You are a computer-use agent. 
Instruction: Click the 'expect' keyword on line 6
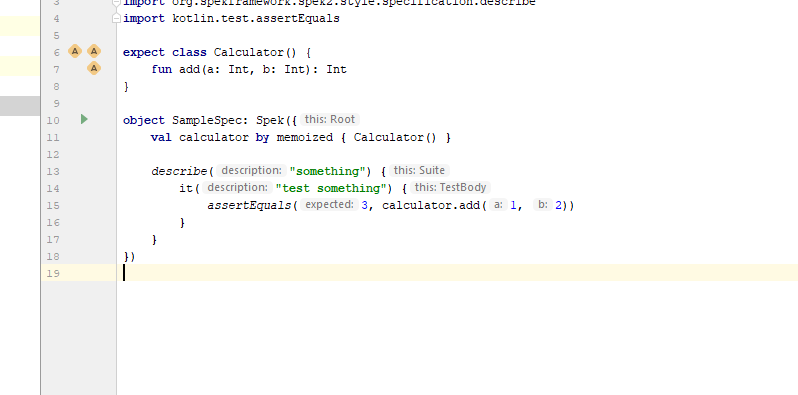click(144, 52)
